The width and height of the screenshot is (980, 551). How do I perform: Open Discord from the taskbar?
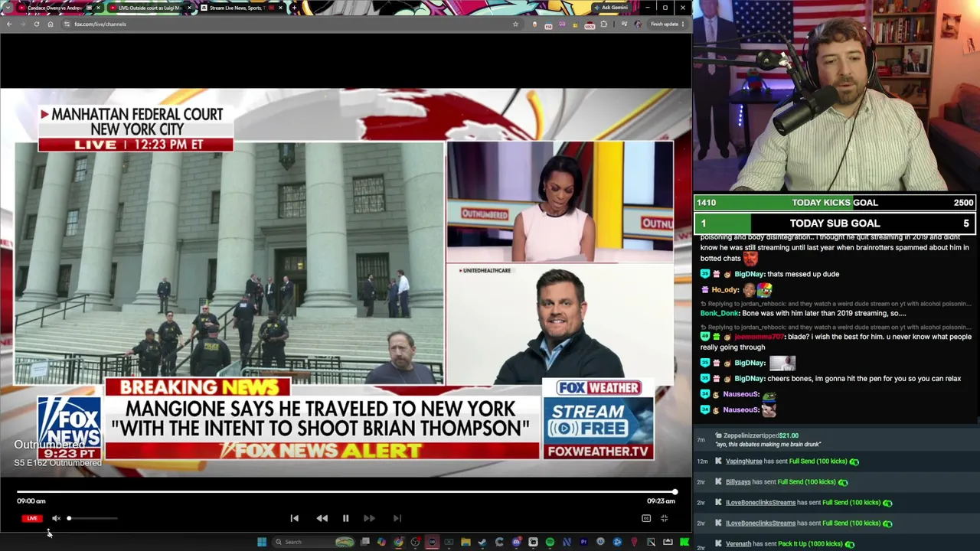pyautogui.click(x=516, y=542)
